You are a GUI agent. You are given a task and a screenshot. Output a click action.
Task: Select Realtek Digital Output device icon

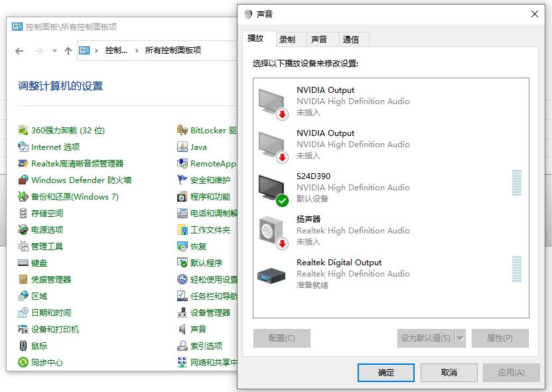(x=271, y=275)
